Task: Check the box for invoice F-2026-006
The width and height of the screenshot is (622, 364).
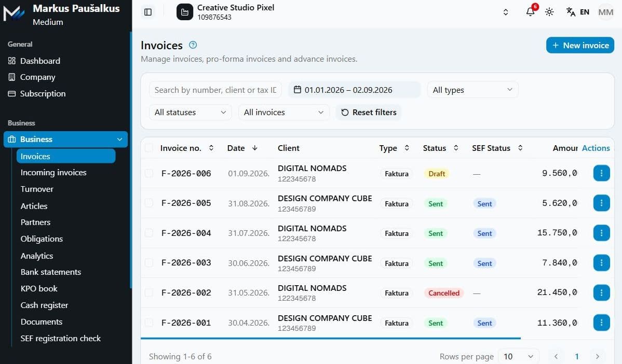Action: tap(149, 173)
